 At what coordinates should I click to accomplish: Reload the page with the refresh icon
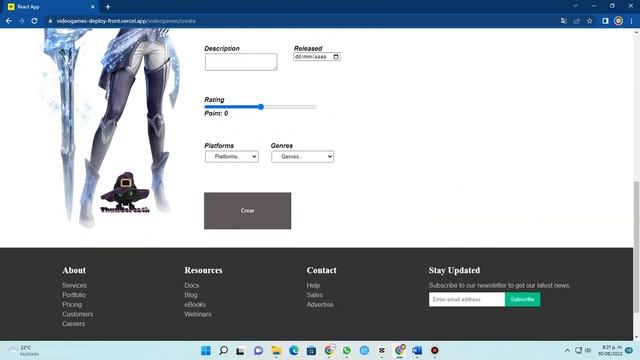point(34,21)
